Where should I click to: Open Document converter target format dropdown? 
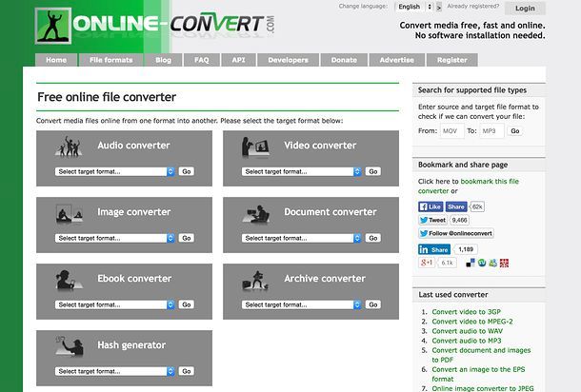[x=302, y=238]
